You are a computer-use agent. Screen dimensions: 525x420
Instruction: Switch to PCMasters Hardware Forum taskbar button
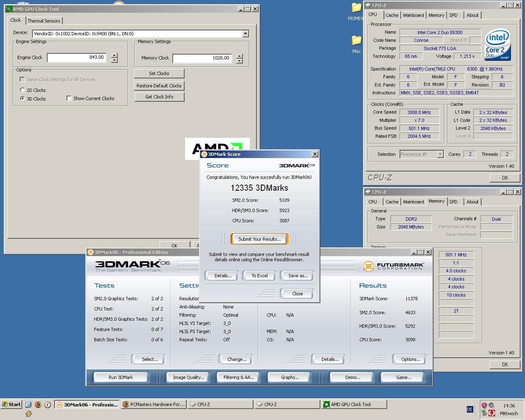154,404
